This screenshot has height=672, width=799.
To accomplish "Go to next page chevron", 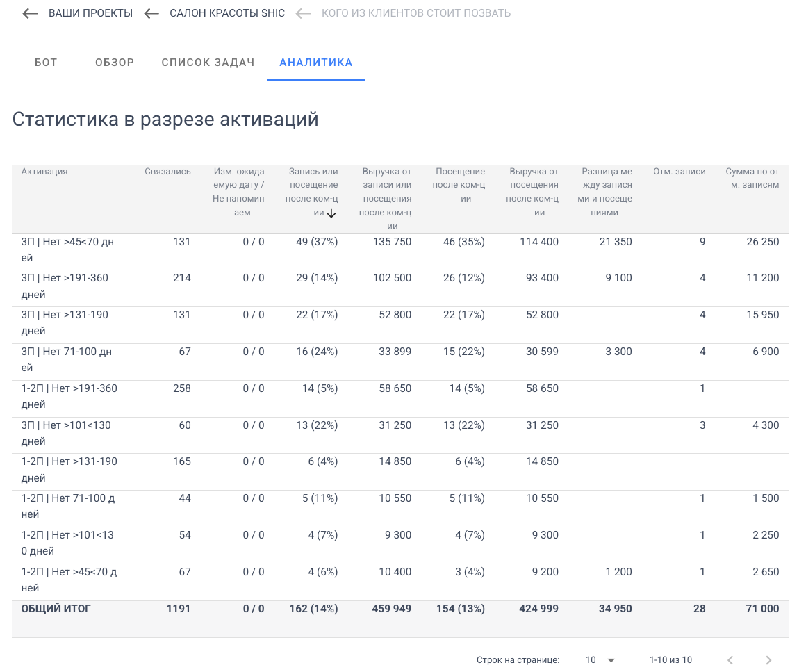I will (768, 660).
